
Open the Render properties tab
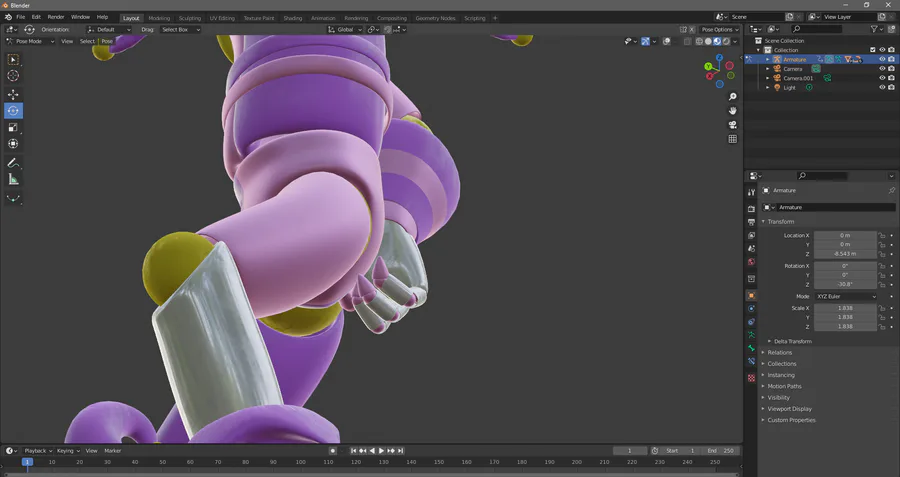pyautogui.click(x=751, y=209)
